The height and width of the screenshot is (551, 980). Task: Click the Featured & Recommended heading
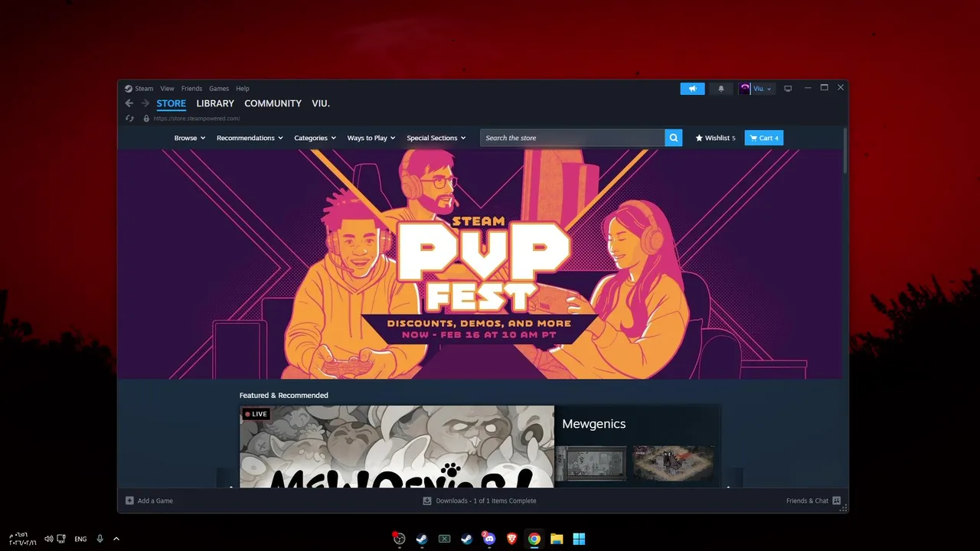[x=284, y=396]
